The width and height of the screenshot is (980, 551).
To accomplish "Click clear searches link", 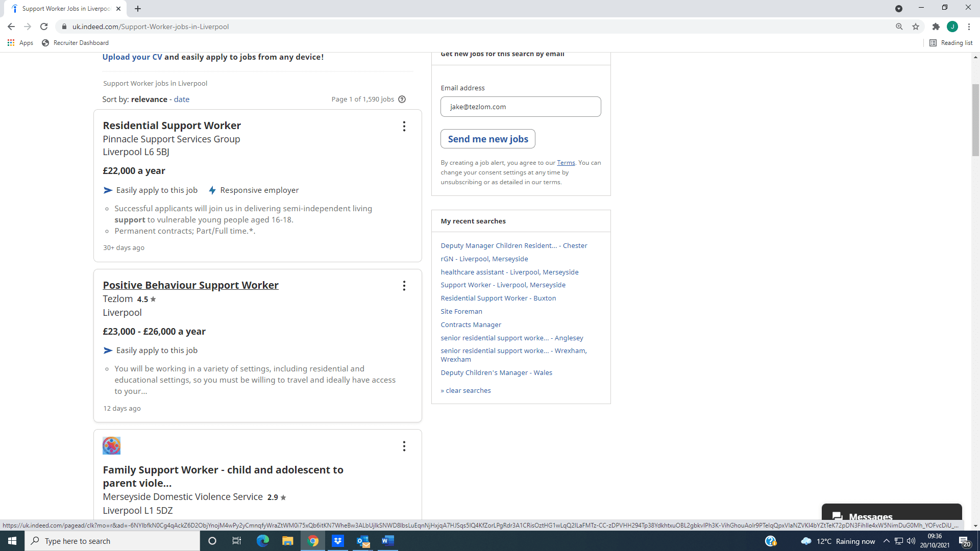I will [468, 390].
